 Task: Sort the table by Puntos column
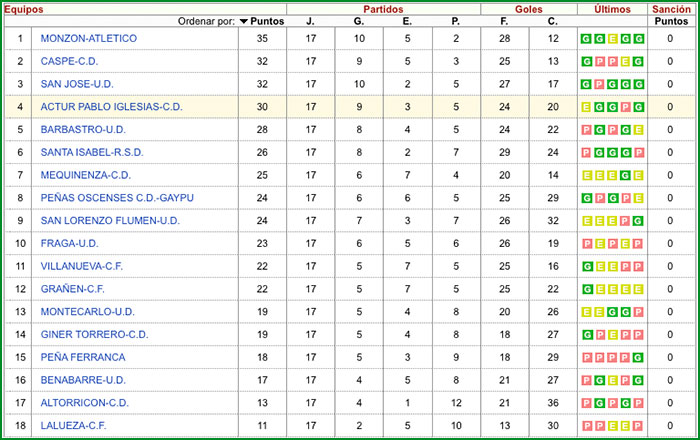click(x=266, y=21)
